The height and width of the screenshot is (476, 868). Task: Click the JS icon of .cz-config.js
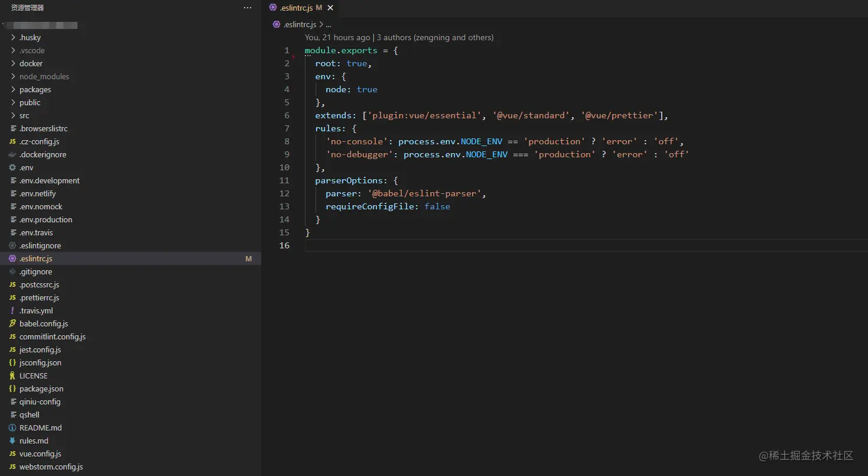pos(13,141)
